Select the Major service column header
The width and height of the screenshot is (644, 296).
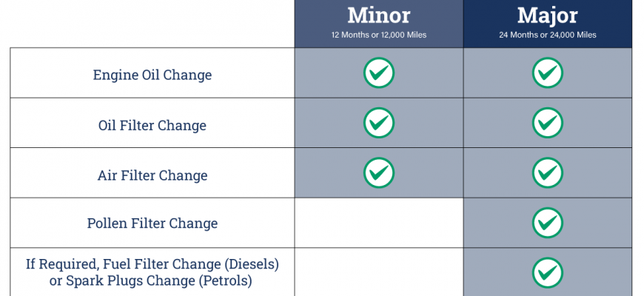pos(548,24)
